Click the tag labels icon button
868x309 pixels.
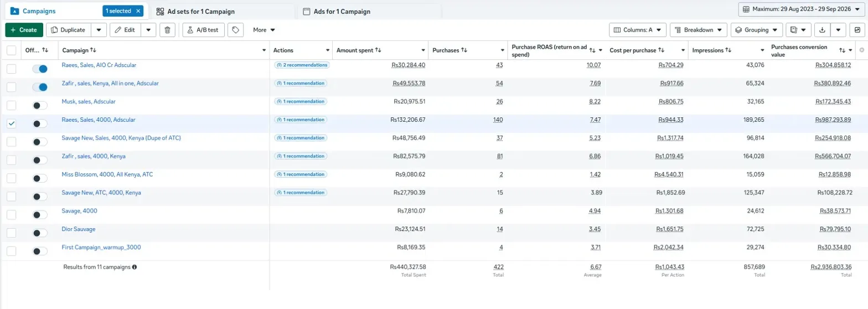coord(236,30)
